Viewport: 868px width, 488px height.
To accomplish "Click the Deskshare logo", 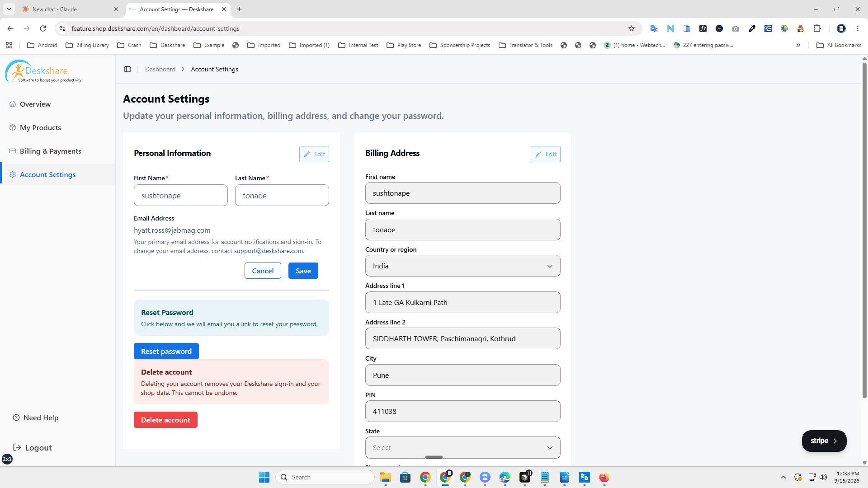I will click(44, 72).
